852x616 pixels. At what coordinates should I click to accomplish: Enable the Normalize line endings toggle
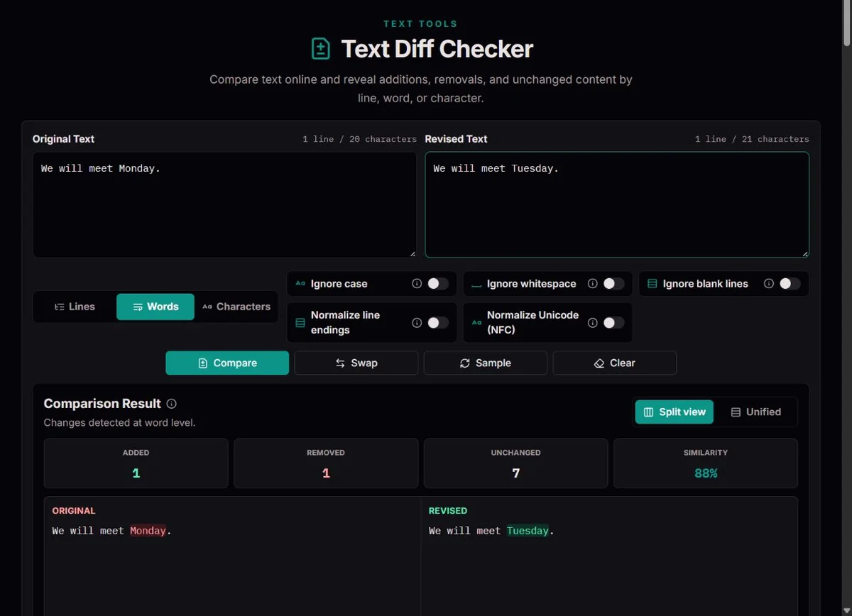(437, 323)
